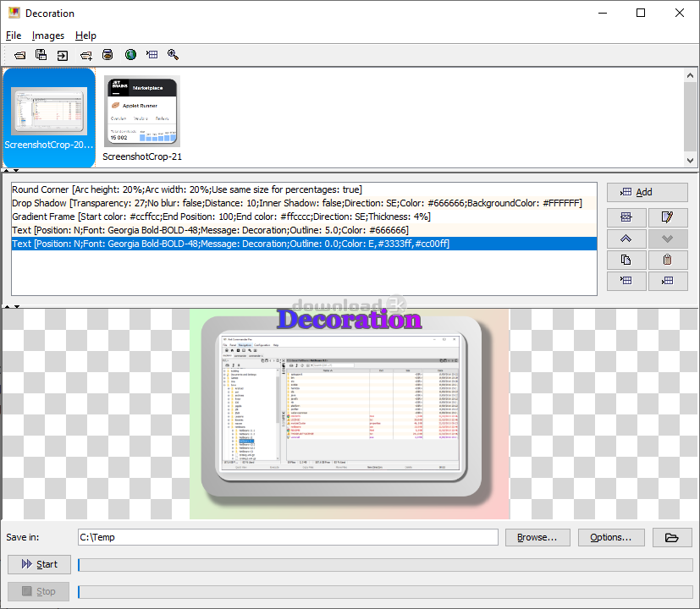Click the progress bar beside Stop
Screen dimensions: 700x609
pos(385,592)
